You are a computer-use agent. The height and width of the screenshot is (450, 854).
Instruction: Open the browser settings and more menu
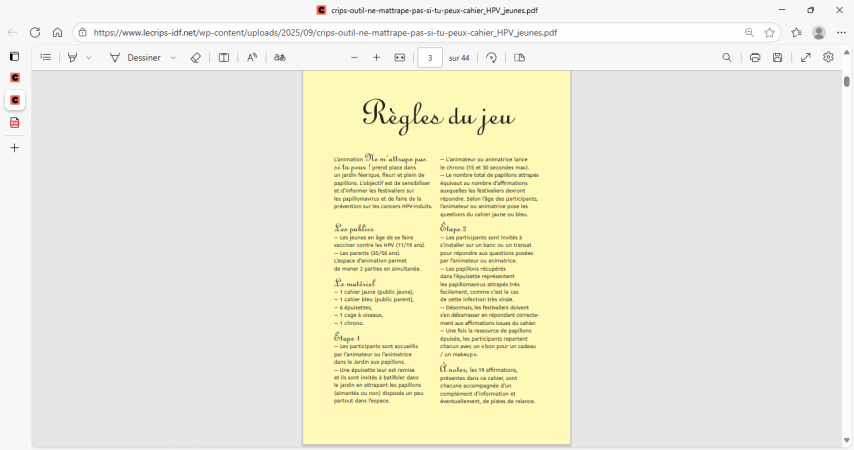coord(841,32)
